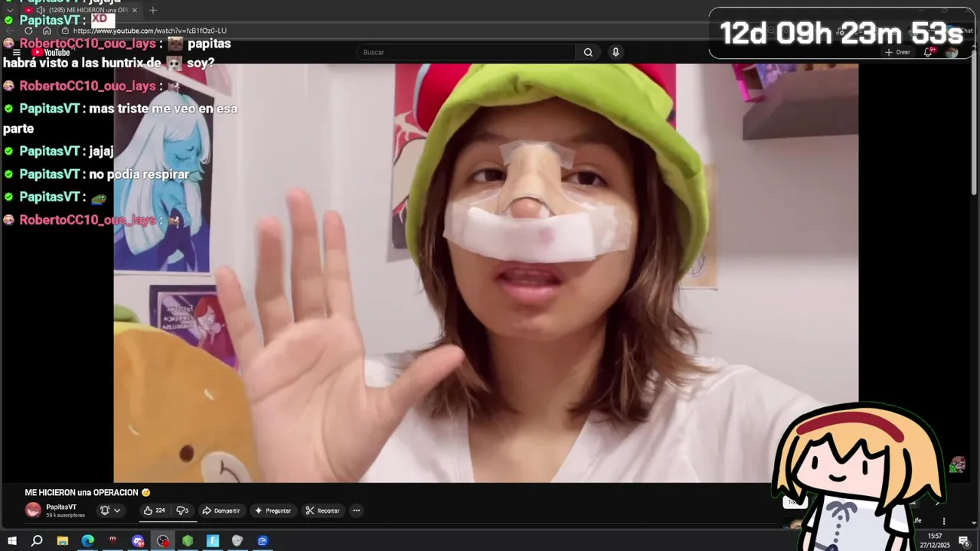Viewport: 980px width, 551px height.
Task: Open the taskbar clock showing 15:57
Action: tap(934, 541)
